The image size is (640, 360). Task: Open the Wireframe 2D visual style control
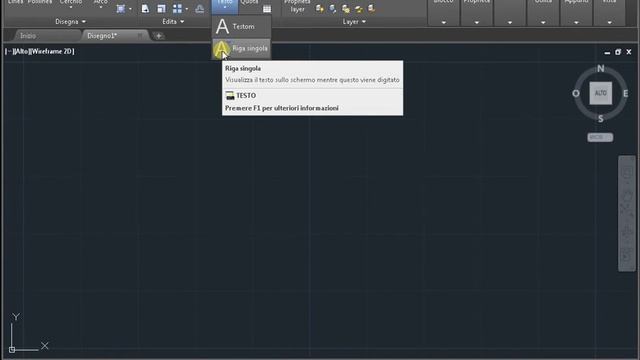point(52,51)
